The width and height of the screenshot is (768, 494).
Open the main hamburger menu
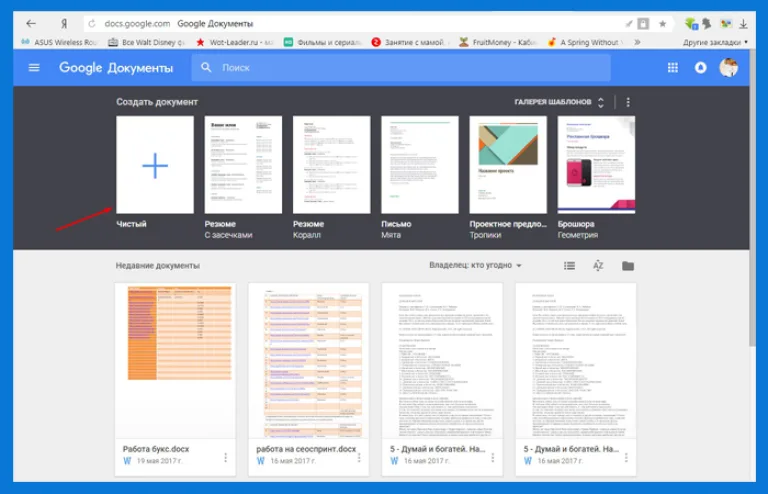point(34,68)
